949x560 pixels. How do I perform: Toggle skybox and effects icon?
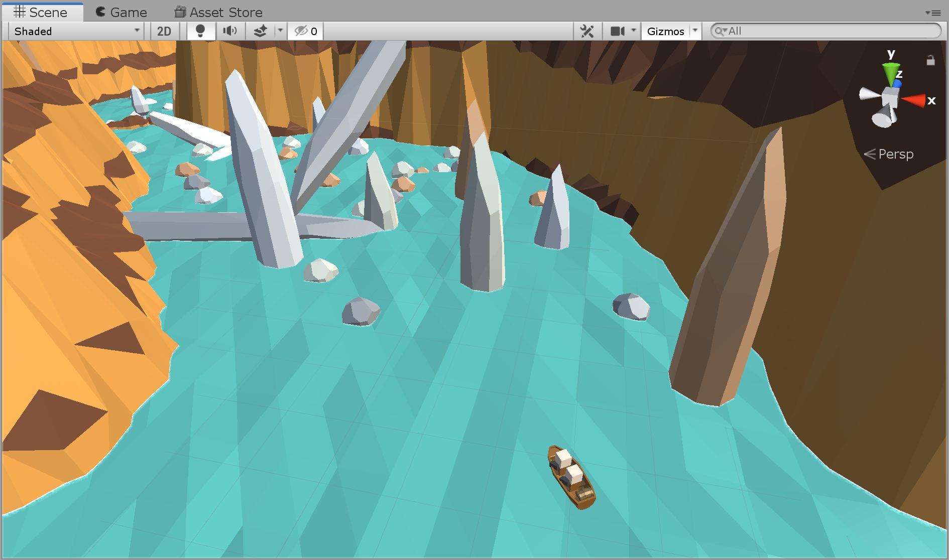tap(260, 31)
